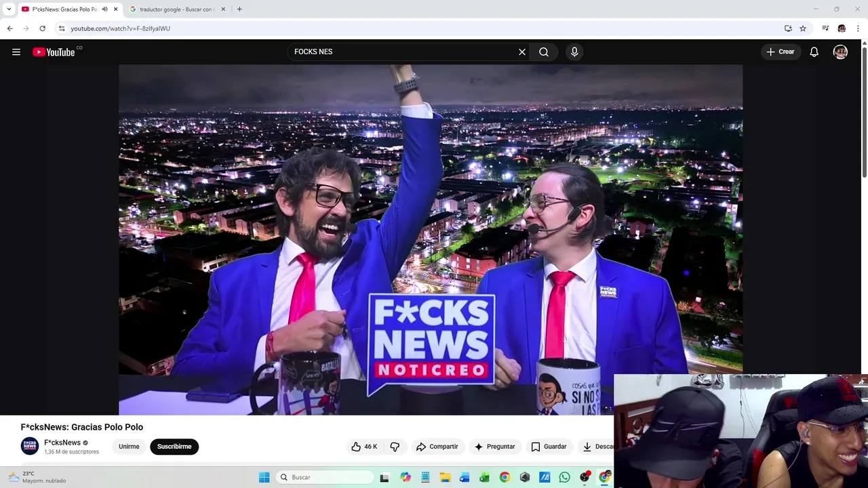Start voice search with the microphone
This screenshot has height=488, width=868.
574,52
